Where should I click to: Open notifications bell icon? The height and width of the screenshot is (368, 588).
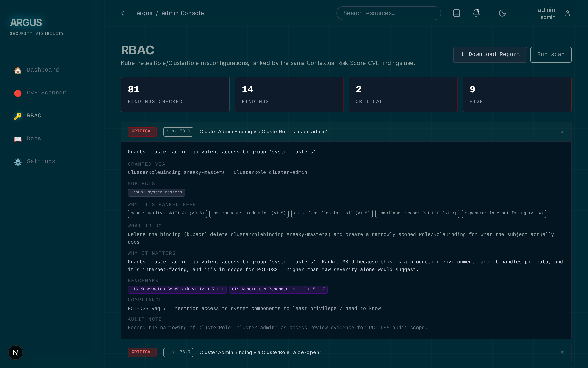tap(476, 13)
